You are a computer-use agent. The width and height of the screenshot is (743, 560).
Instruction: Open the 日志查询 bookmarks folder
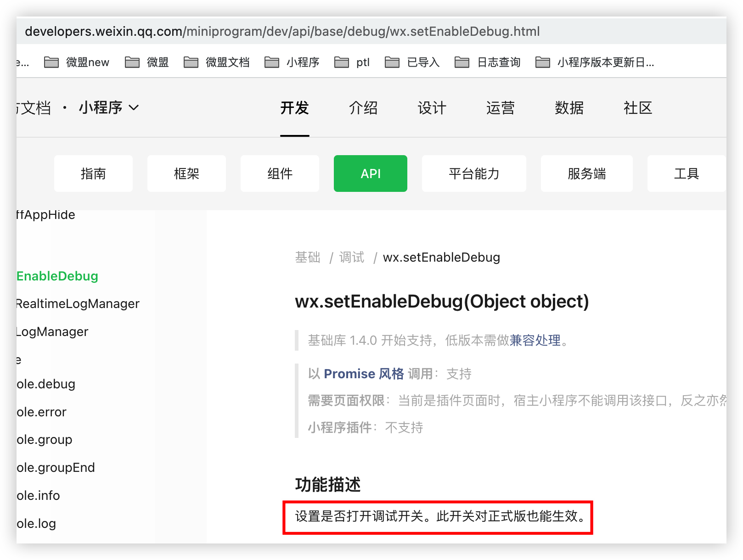point(499,62)
